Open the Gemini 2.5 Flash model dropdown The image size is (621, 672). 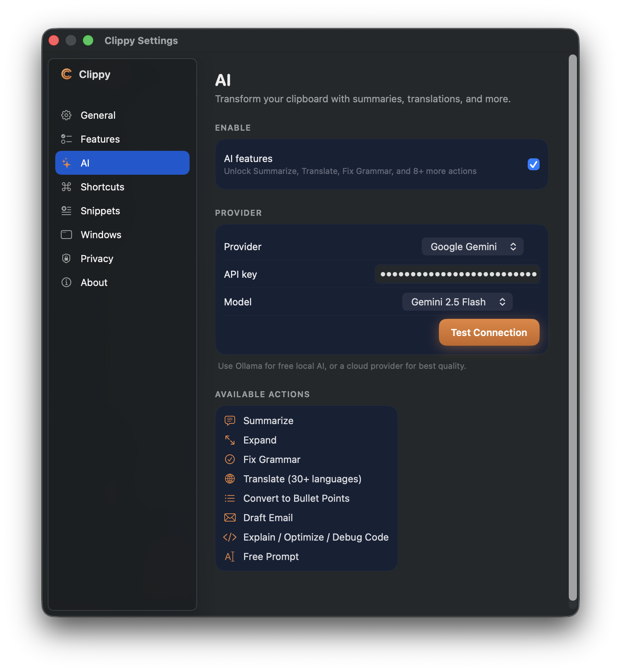(x=458, y=302)
